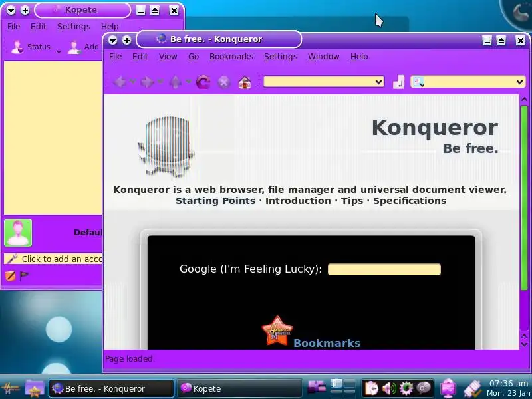532x399 pixels.
Task: Click the pink monitor icon on the taskbar
Action: click(448, 388)
